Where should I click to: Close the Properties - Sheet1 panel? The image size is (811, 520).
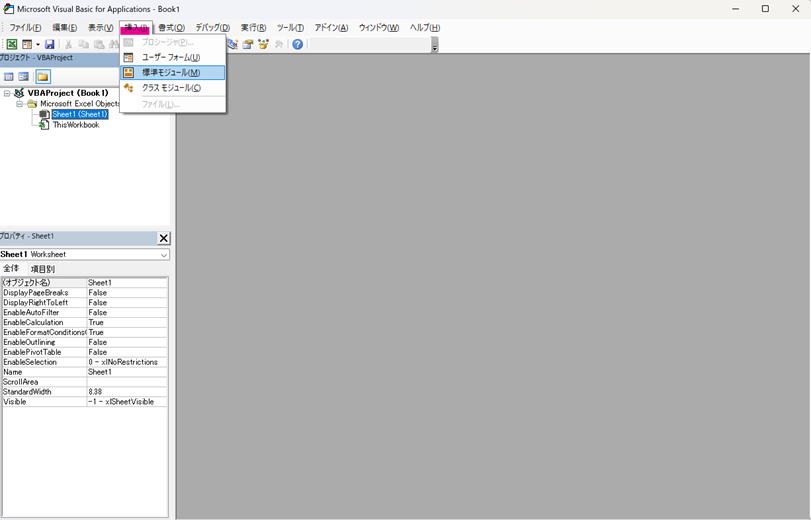(x=163, y=238)
